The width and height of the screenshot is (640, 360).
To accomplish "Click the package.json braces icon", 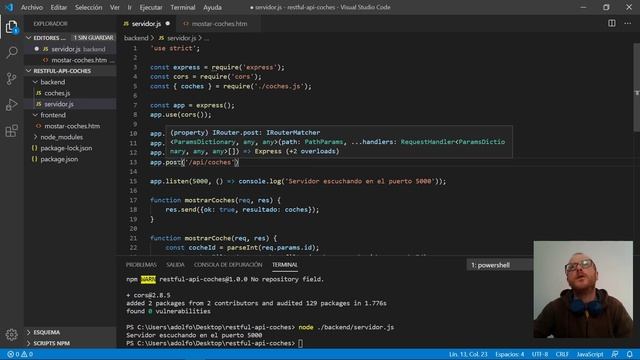I will click(35, 159).
